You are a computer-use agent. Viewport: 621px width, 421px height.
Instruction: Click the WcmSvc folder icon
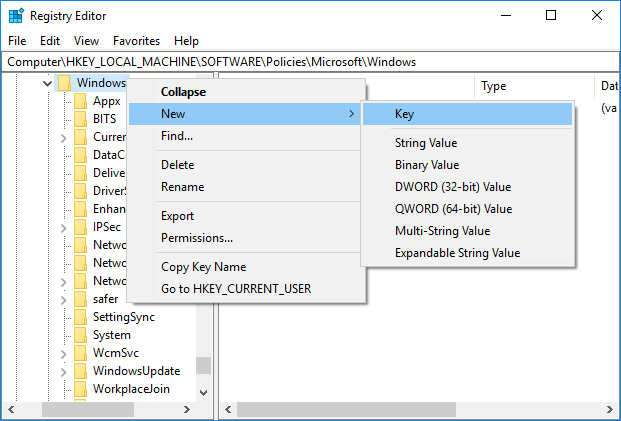pyautogui.click(x=81, y=353)
